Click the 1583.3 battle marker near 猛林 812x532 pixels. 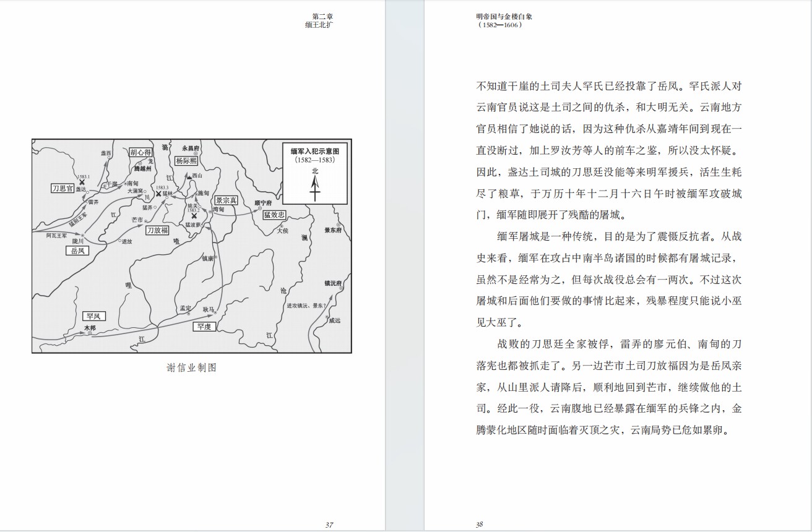tap(159, 194)
